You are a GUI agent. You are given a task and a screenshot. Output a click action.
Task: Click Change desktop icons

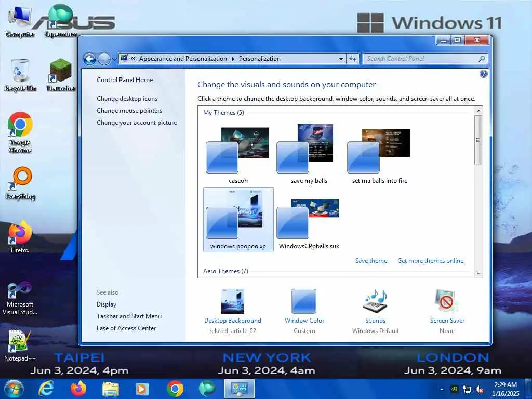pyautogui.click(x=127, y=99)
